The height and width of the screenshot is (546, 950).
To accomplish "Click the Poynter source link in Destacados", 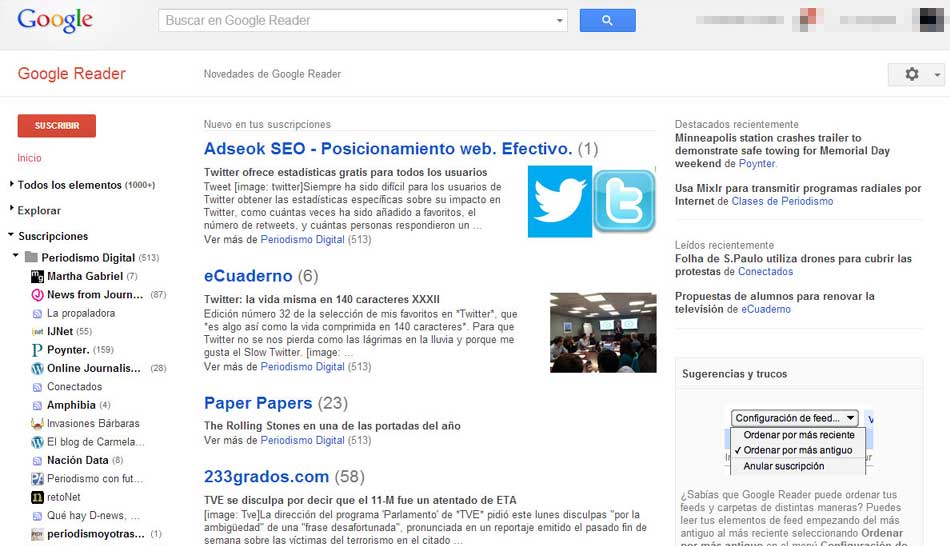I will 757,164.
